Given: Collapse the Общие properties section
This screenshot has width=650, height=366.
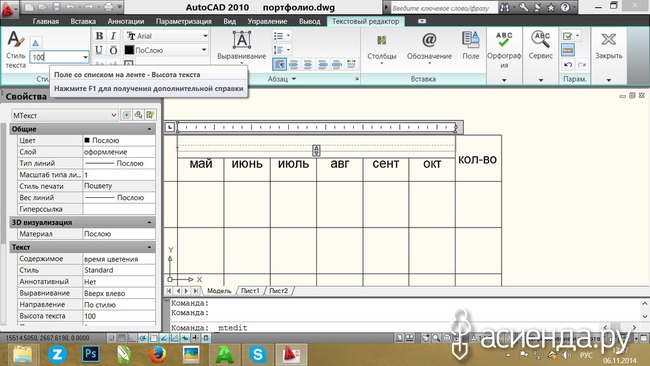Looking at the screenshot, I should tap(149, 129).
